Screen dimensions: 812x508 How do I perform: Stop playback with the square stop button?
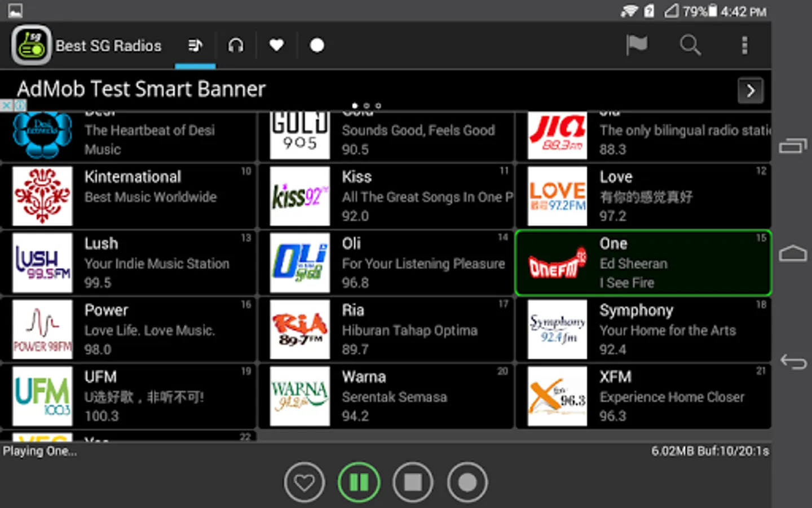413,483
